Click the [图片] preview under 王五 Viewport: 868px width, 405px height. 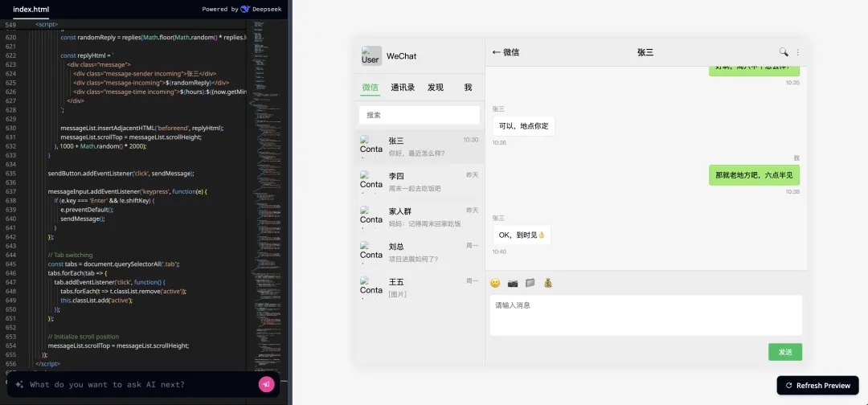[x=398, y=295]
